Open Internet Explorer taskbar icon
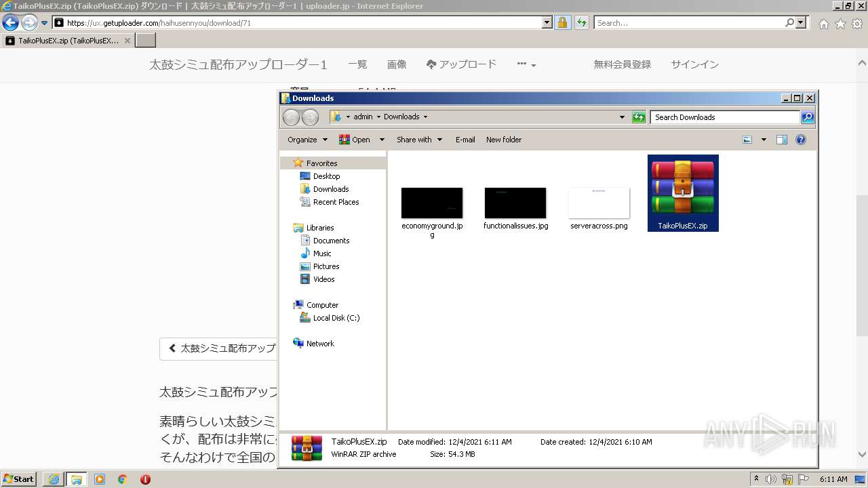 [54, 479]
